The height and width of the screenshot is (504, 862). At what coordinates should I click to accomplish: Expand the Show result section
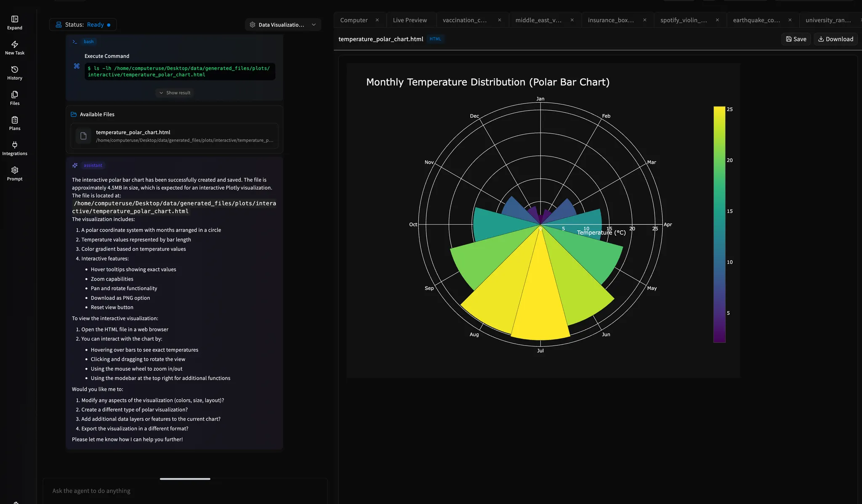(174, 93)
